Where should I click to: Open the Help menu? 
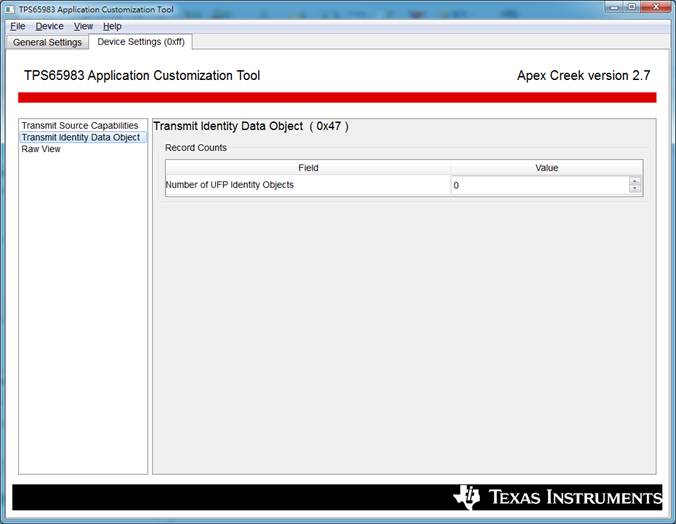[x=112, y=26]
